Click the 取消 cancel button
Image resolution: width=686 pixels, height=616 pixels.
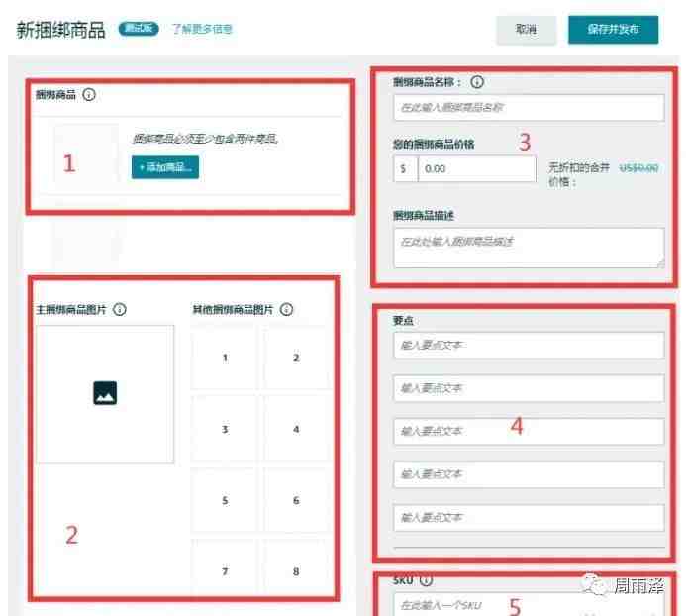tap(526, 30)
